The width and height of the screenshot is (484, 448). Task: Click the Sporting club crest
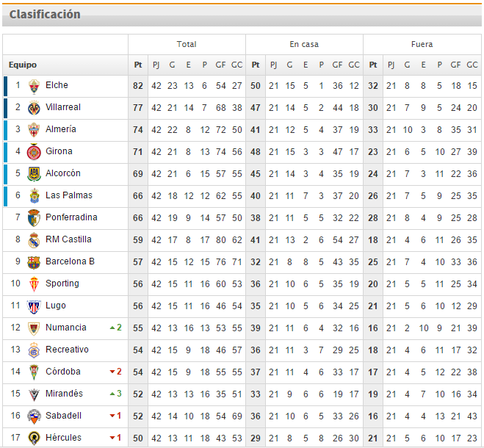pos(34,284)
